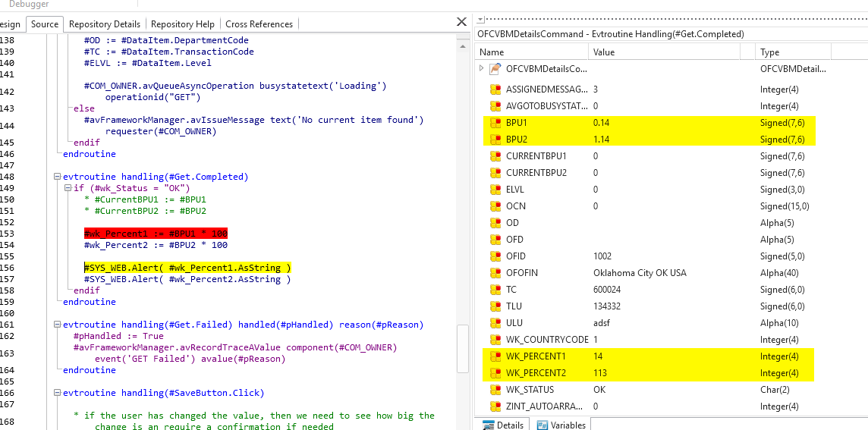The image size is (868, 430).
Task: Select the OFID value 1002
Action: [x=602, y=256]
